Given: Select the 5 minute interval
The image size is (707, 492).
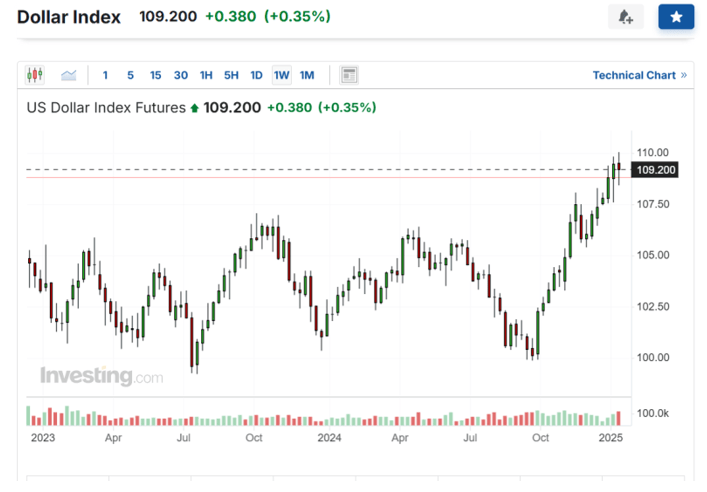Looking at the screenshot, I should click(x=130, y=75).
